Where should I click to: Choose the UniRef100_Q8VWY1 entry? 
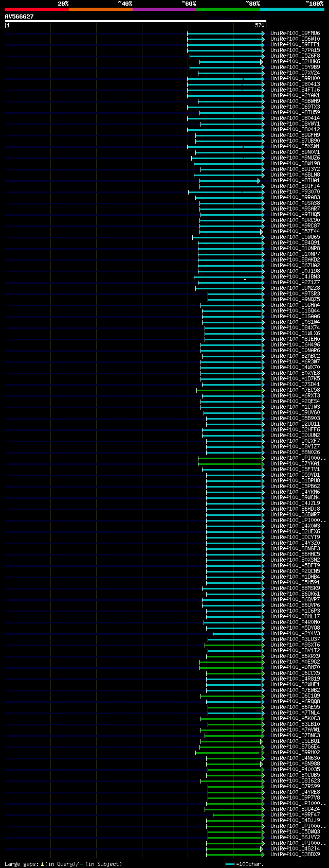tap(295, 124)
